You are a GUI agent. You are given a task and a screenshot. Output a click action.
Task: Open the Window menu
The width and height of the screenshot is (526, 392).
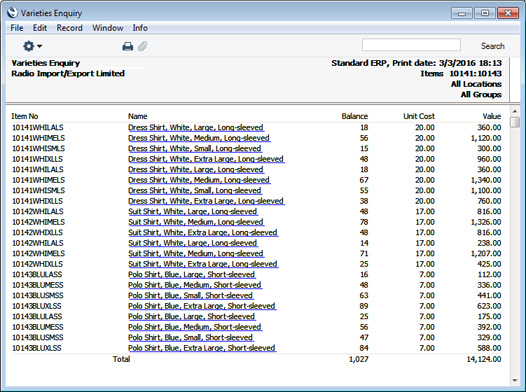tap(108, 28)
